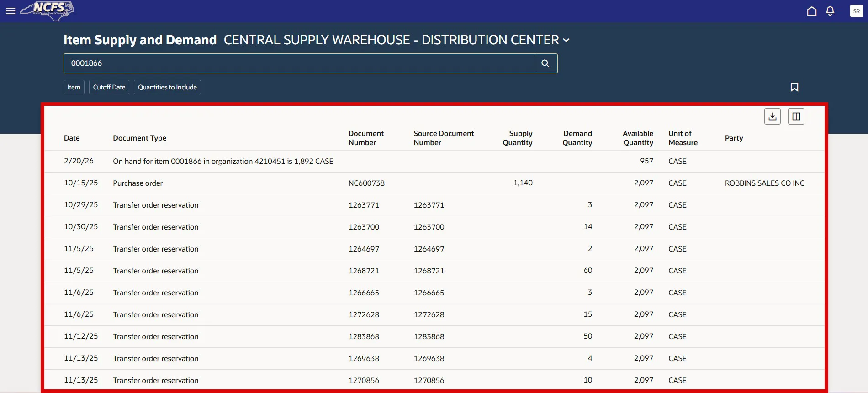Select the Purchase order NC600738 row
Viewport: 868px width, 393px height.
[x=138, y=183]
